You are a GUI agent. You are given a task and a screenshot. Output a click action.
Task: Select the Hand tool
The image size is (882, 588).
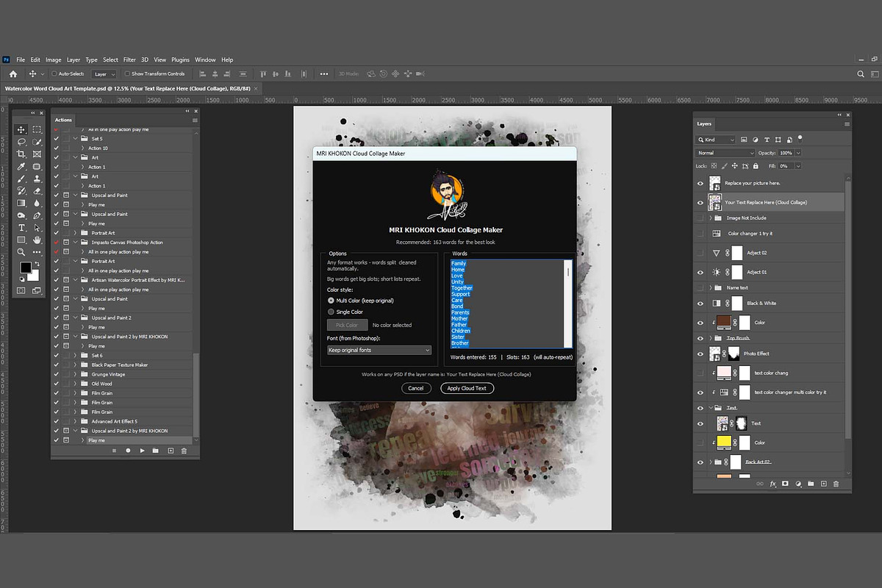pos(37,240)
